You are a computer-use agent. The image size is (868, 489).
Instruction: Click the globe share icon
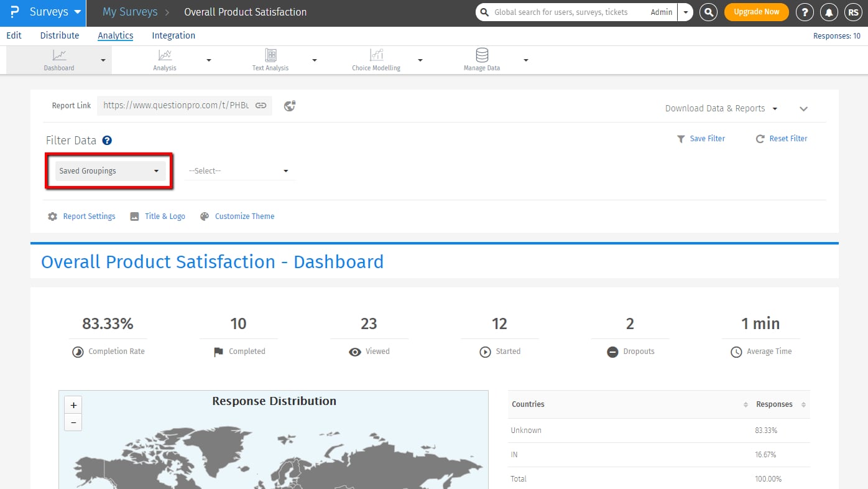click(290, 106)
